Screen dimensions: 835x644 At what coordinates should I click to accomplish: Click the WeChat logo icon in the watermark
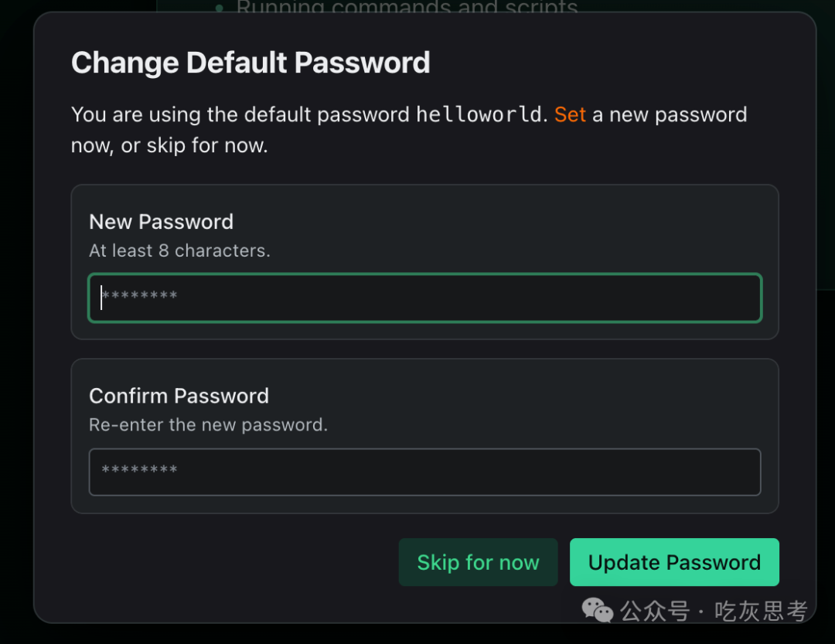(598, 610)
